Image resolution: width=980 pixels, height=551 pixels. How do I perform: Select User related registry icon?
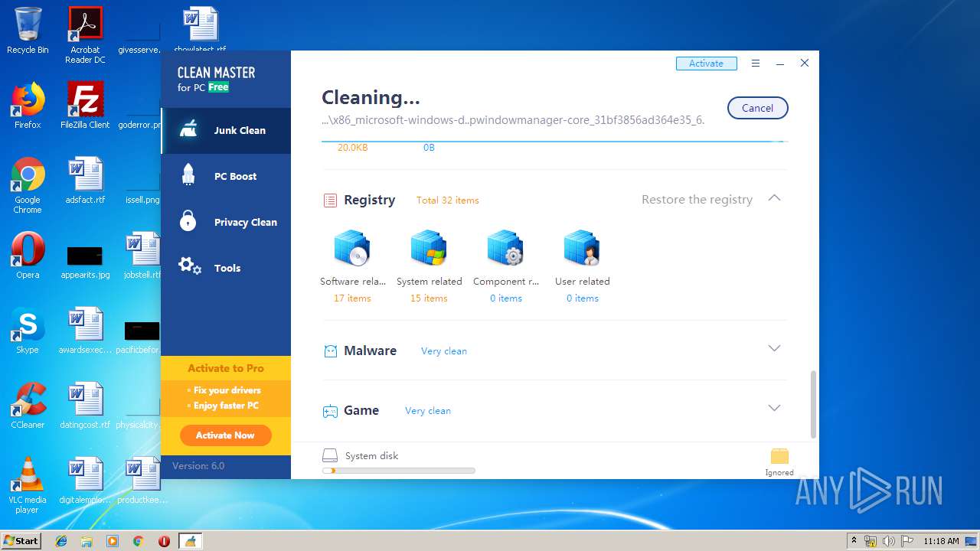582,249
